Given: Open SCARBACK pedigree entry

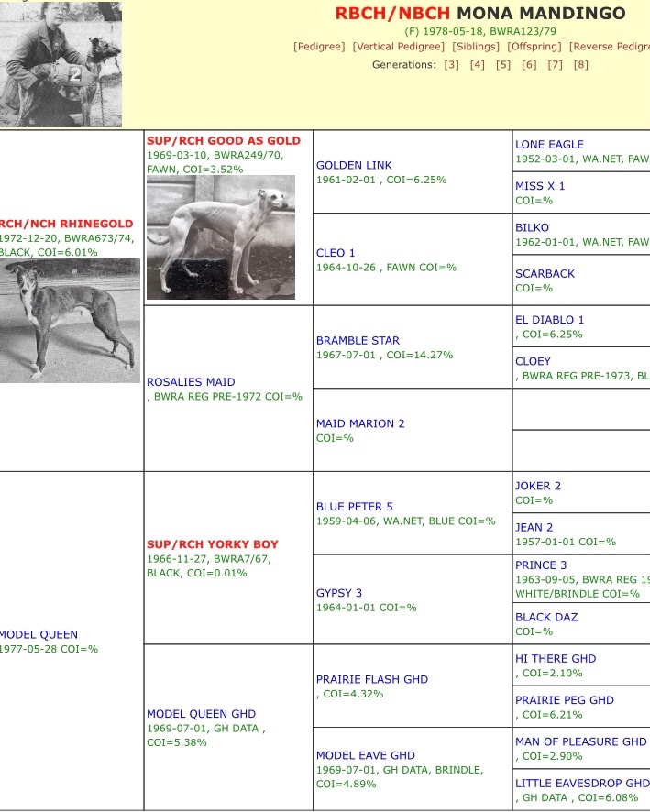Looking at the screenshot, I should (x=545, y=273).
